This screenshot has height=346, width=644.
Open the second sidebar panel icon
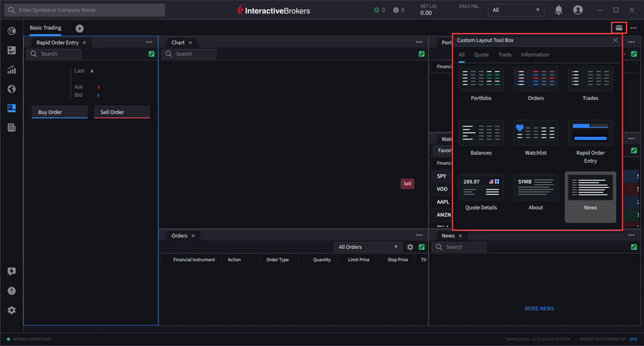coord(12,50)
